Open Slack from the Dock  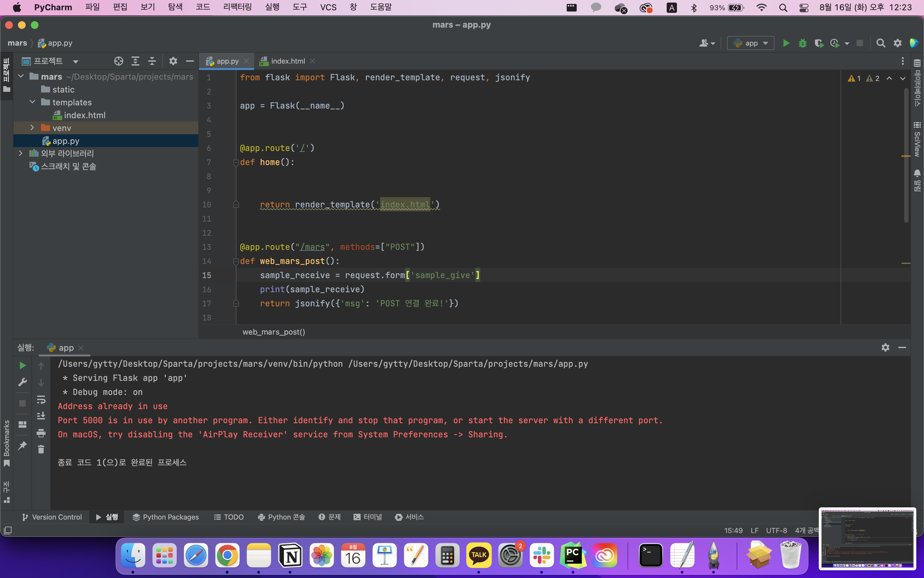(542, 555)
